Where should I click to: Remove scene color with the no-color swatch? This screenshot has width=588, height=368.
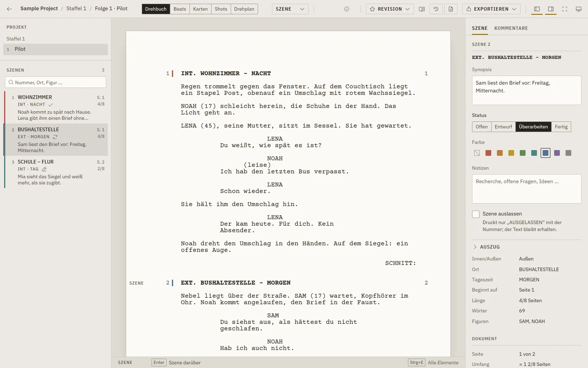coord(477,153)
